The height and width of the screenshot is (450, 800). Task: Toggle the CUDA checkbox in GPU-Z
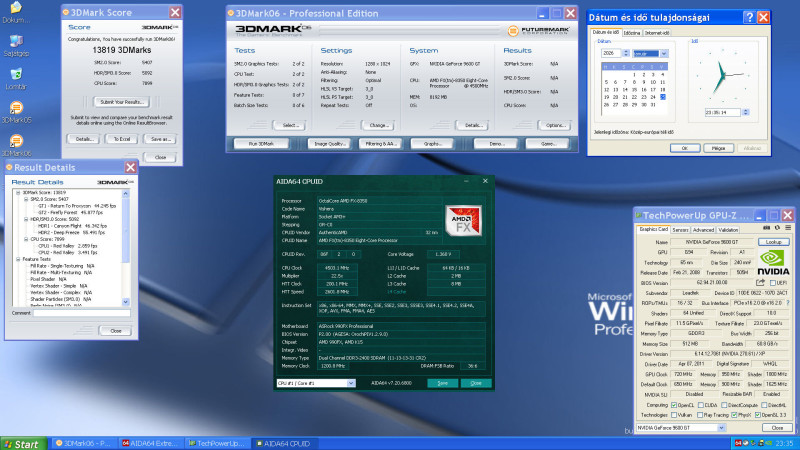701,405
